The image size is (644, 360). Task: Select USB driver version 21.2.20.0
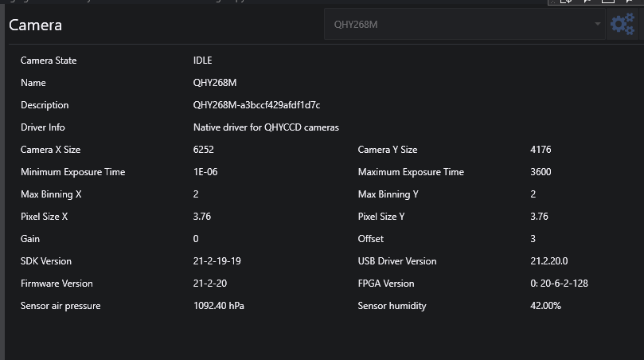tap(549, 261)
